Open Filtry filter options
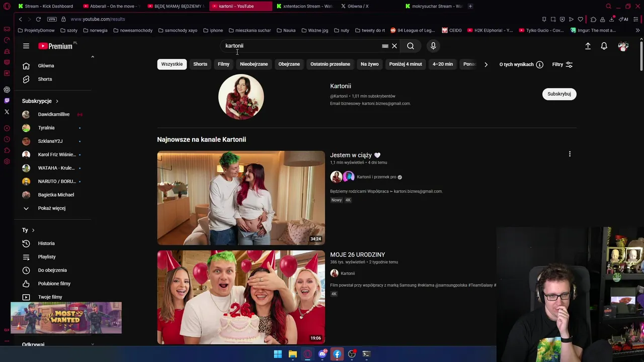644x362 pixels. (x=562, y=64)
